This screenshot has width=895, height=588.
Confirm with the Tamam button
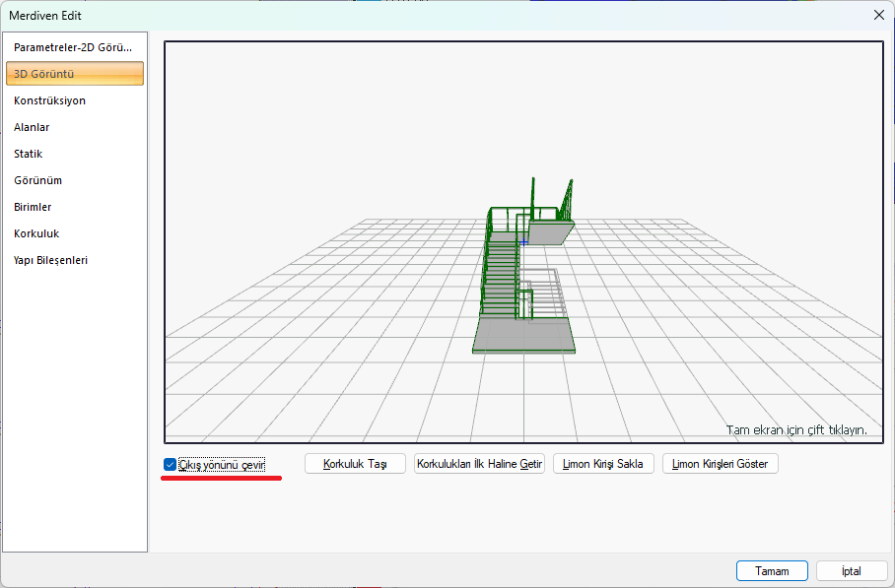(x=772, y=571)
